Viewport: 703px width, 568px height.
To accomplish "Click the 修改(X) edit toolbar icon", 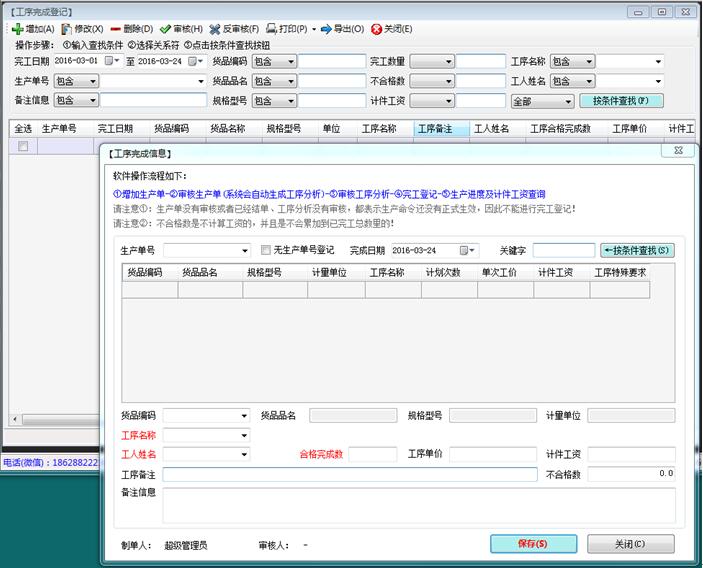I will (67, 29).
